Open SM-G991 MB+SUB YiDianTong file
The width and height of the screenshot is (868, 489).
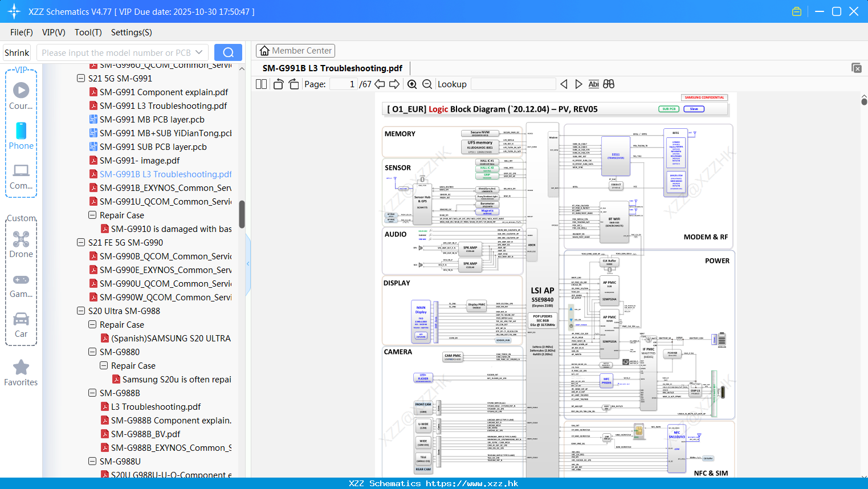[x=160, y=133]
